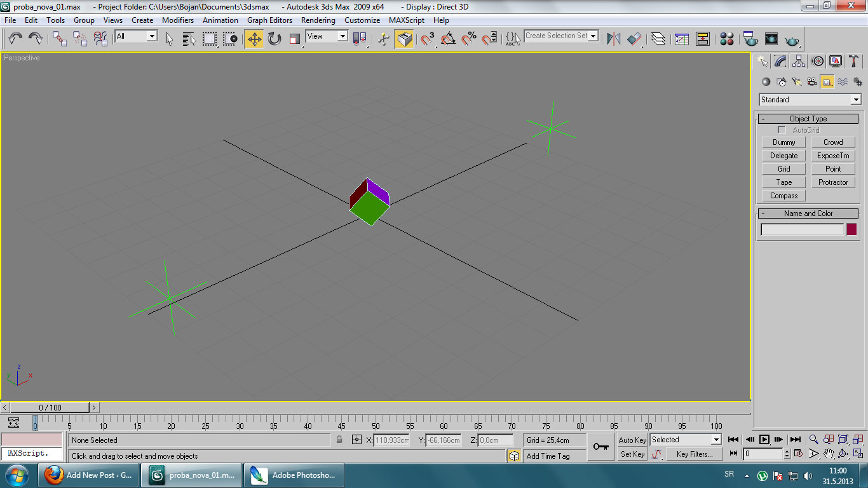Open the Graph Editors menu
The height and width of the screenshot is (488, 868).
[269, 20]
